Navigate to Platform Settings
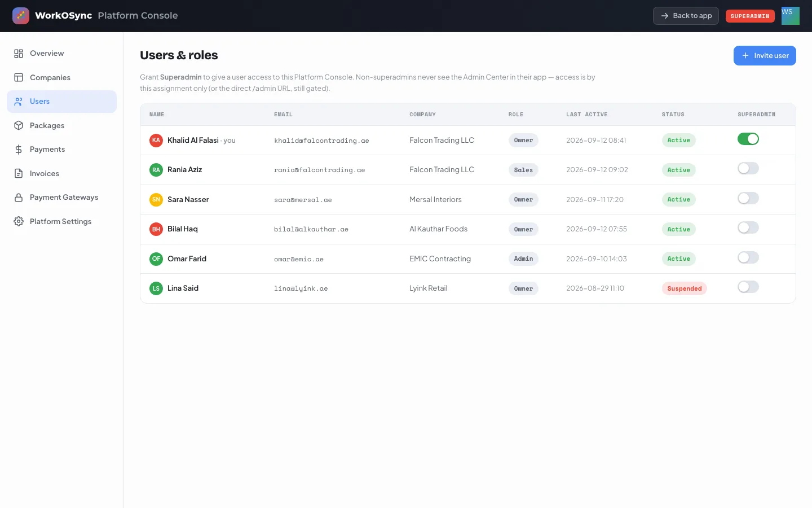Image resolution: width=812 pixels, height=508 pixels. (x=61, y=221)
